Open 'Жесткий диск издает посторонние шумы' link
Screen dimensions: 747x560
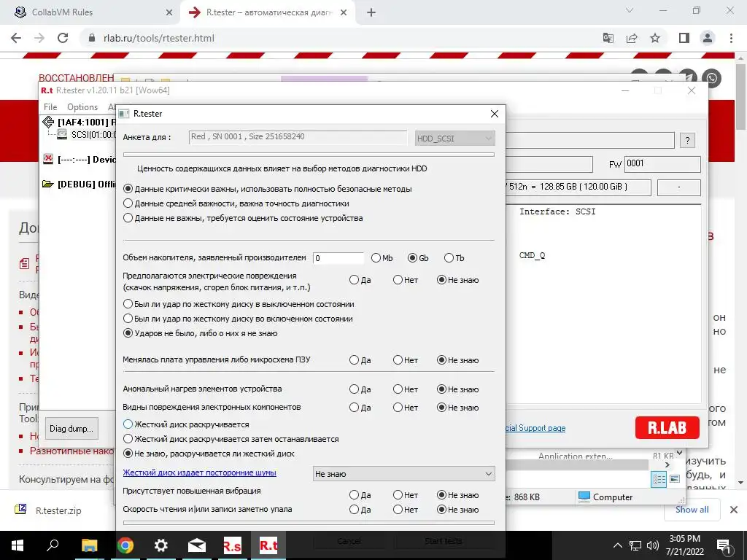tap(200, 472)
